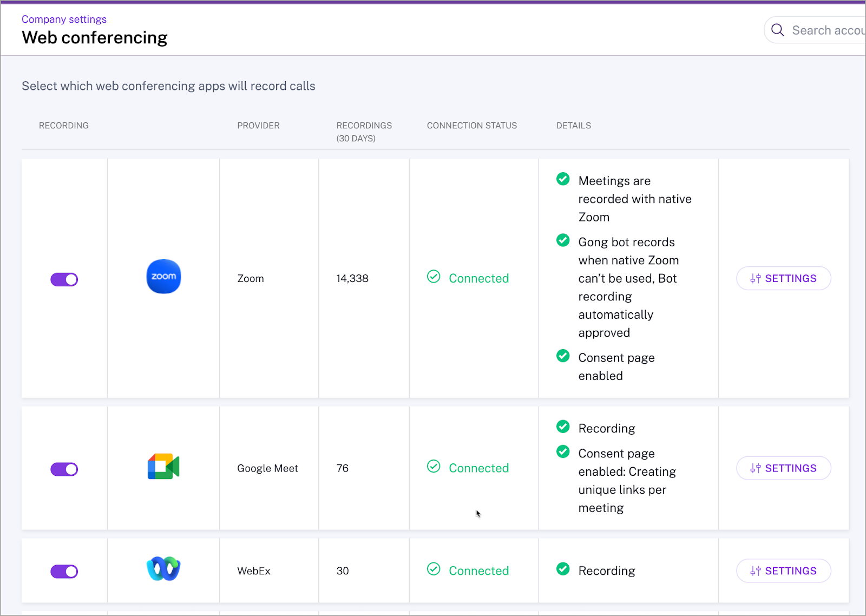Click Google Meet's Connected status text

pos(479,468)
